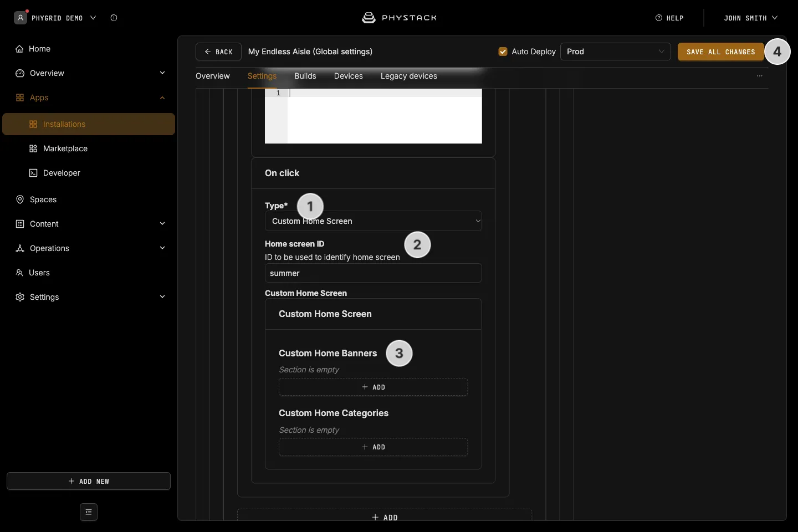Click the Developer terminal icon
Image resolution: width=798 pixels, height=532 pixels.
click(x=33, y=173)
